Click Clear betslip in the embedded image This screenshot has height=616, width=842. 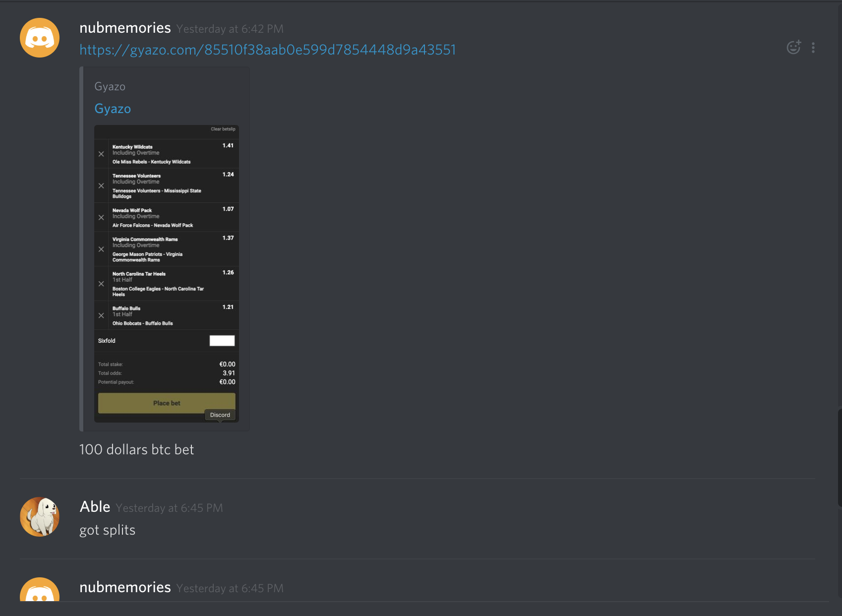[x=223, y=129]
